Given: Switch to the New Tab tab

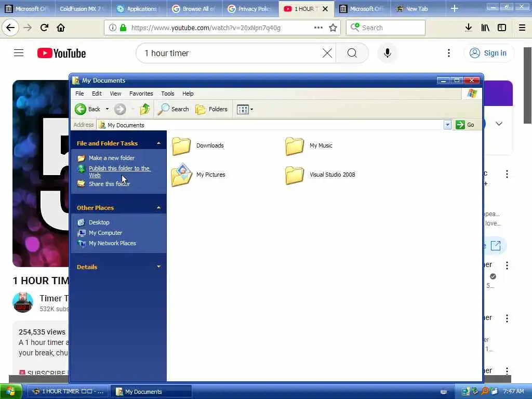Looking at the screenshot, I should pyautogui.click(x=418, y=9).
